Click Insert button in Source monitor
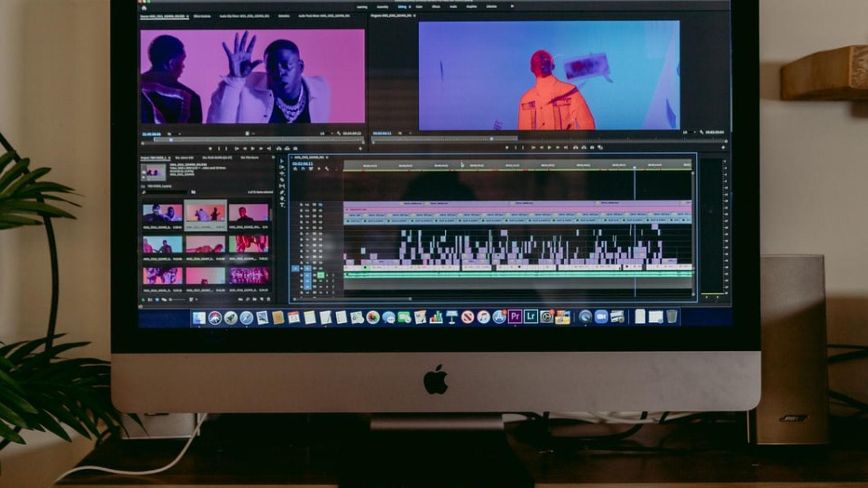Viewport: 868px width, 488px height. tap(279, 148)
